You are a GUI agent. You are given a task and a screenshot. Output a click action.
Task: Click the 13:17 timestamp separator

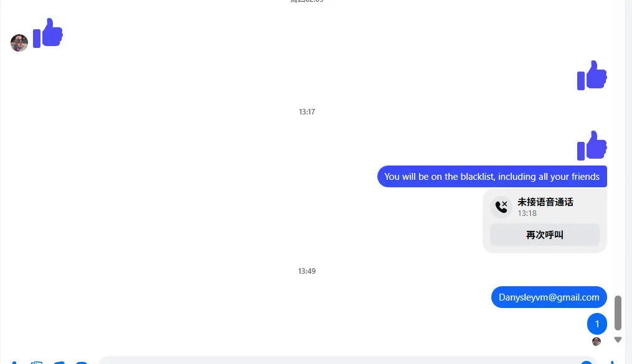[307, 112]
